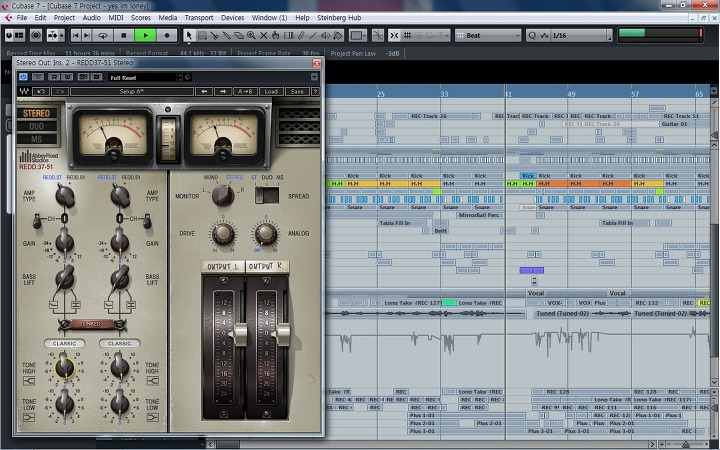Viewport: 720px width, 450px height.
Task: Go to next marker in transport
Action: click(87, 35)
